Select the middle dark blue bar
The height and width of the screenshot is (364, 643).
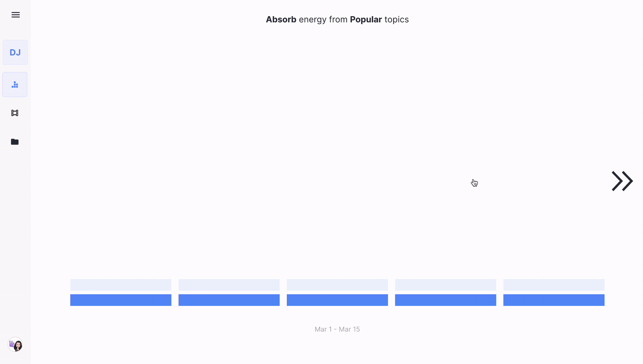click(337, 300)
